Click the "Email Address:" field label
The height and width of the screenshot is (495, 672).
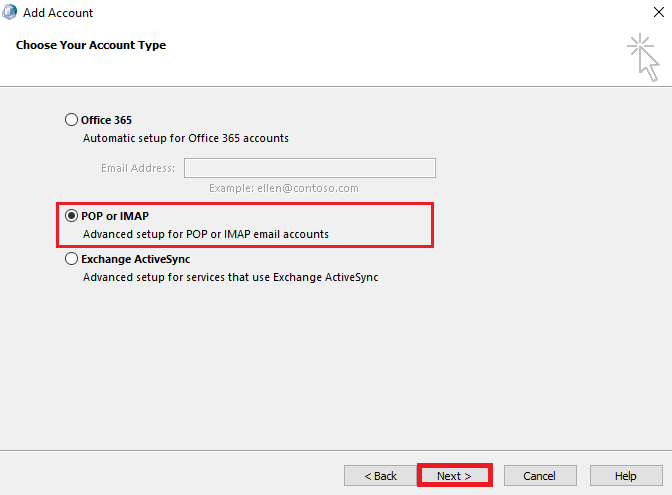138,168
